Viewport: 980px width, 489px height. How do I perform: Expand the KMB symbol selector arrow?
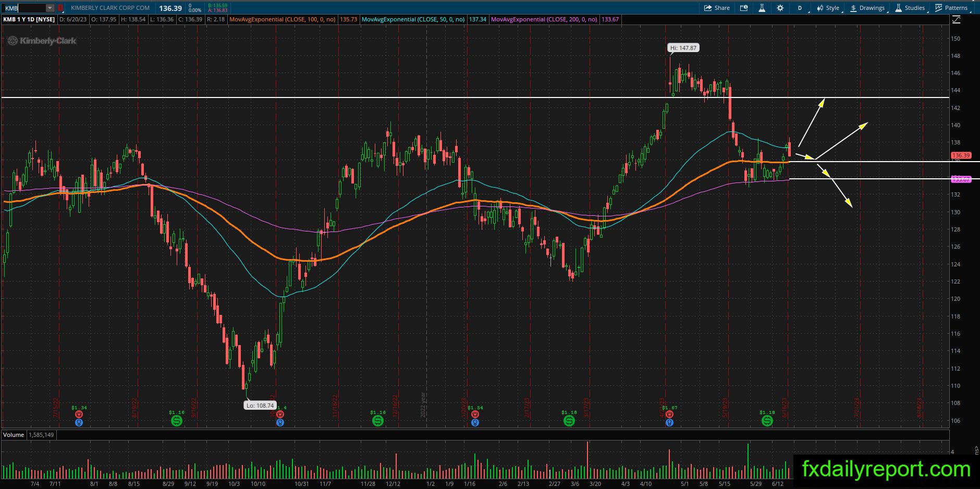pyautogui.click(x=50, y=8)
